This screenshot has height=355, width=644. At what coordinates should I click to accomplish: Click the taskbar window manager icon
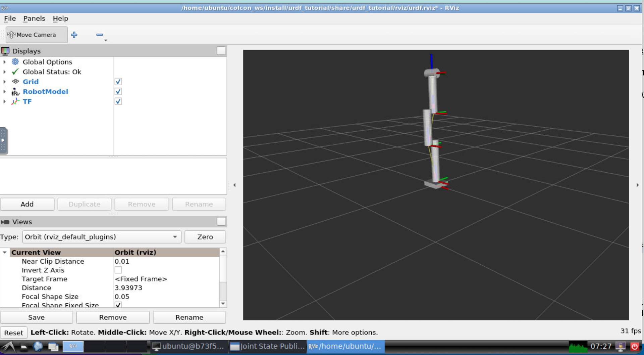(x=53, y=347)
